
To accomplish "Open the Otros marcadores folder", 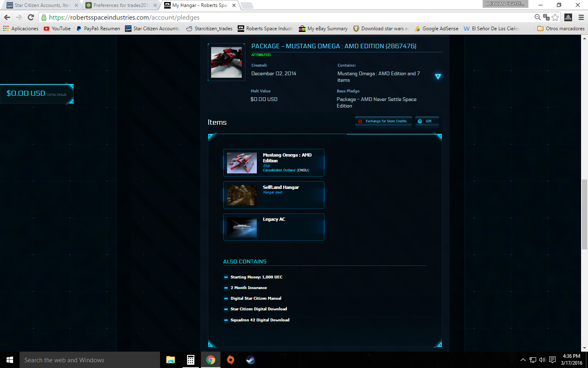I will point(561,29).
